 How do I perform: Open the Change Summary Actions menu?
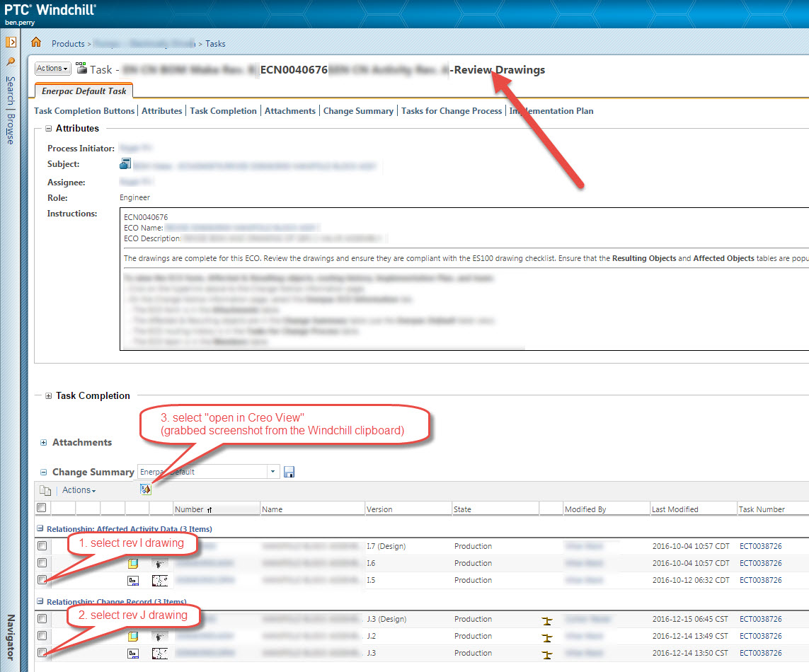click(x=79, y=490)
